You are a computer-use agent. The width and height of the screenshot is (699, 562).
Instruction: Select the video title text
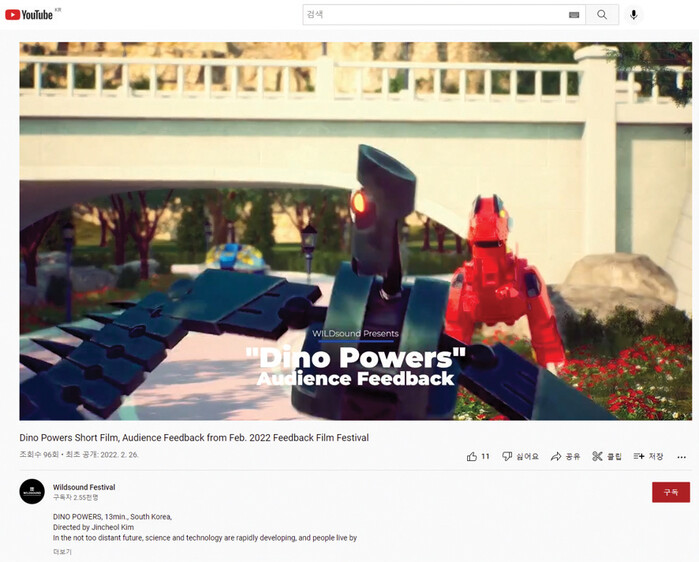pos(194,438)
